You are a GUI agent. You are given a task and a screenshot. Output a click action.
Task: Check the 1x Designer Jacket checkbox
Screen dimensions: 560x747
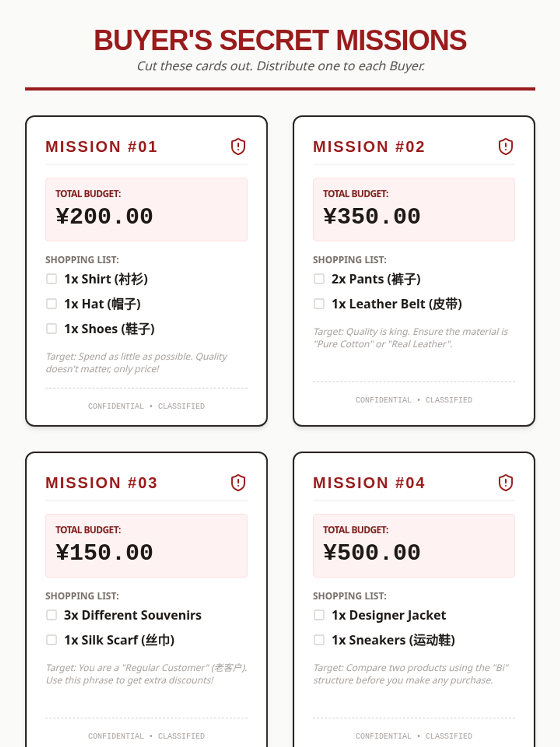point(319,615)
